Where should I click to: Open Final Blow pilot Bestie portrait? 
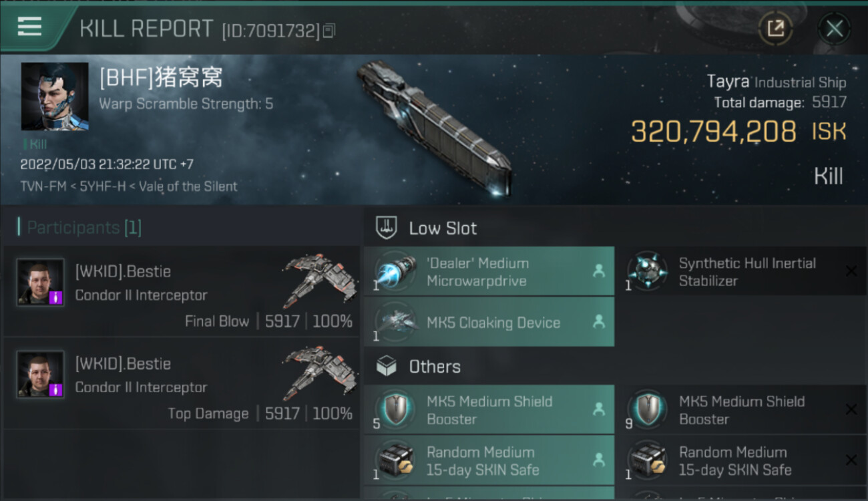pyautogui.click(x=41, y=283)
